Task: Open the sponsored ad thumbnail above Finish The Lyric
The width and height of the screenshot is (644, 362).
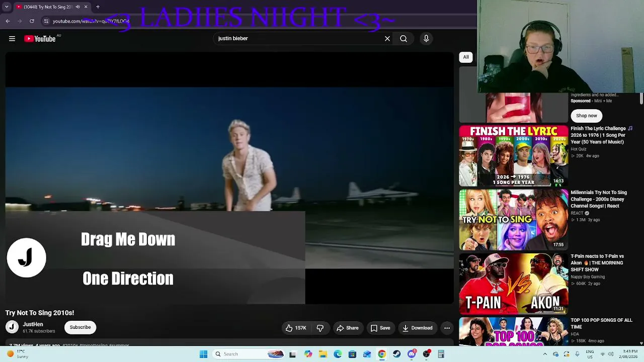Action: pos(514,108)
